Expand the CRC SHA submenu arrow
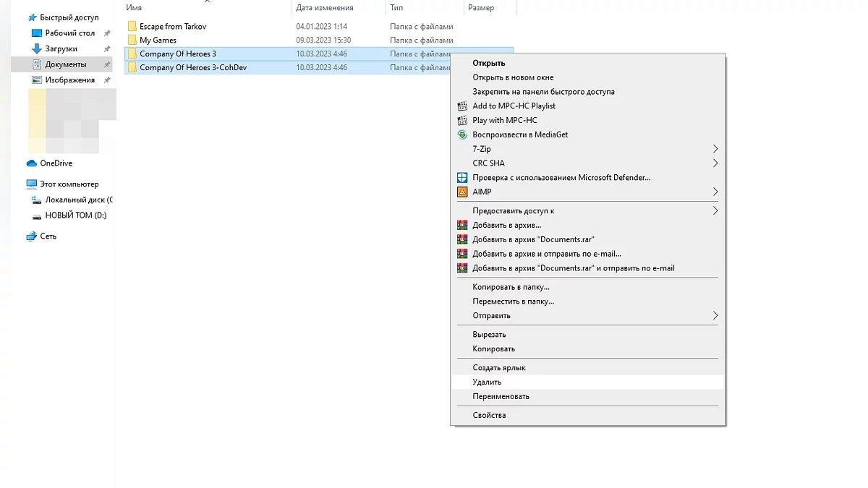This screenshot has height=488, width=868. pyautogui.click(x=715, y=163)
